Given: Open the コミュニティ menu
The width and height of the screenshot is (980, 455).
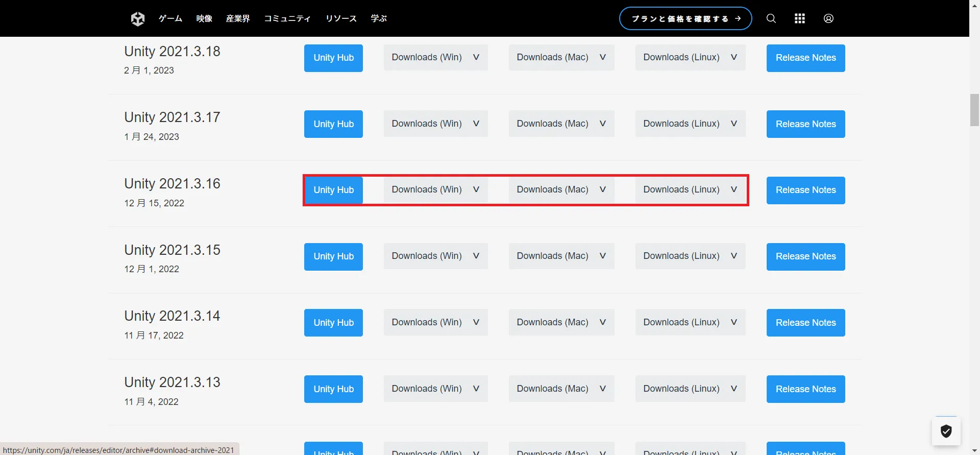Looking at the screenshot, I should [287, 18].
